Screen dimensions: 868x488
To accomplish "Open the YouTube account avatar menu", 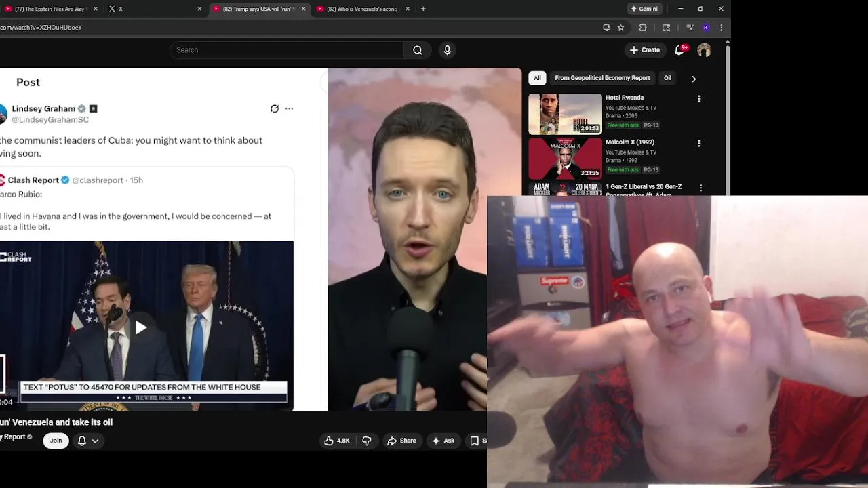I will click(x=704, y=50).
